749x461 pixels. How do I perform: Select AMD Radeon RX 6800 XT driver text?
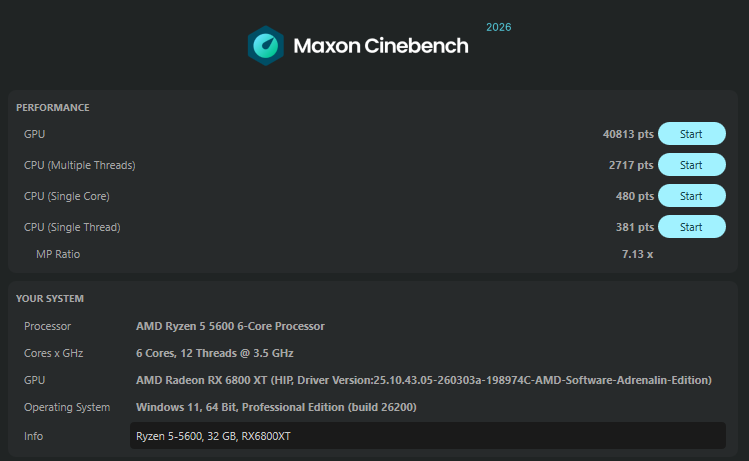pos(424,380)
